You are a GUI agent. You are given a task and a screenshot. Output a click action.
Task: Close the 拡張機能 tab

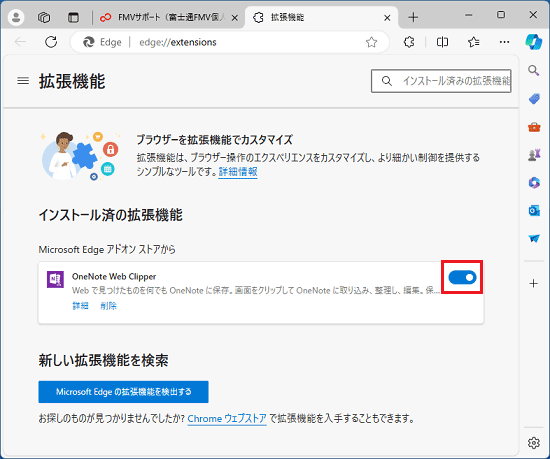coord(387,18)
